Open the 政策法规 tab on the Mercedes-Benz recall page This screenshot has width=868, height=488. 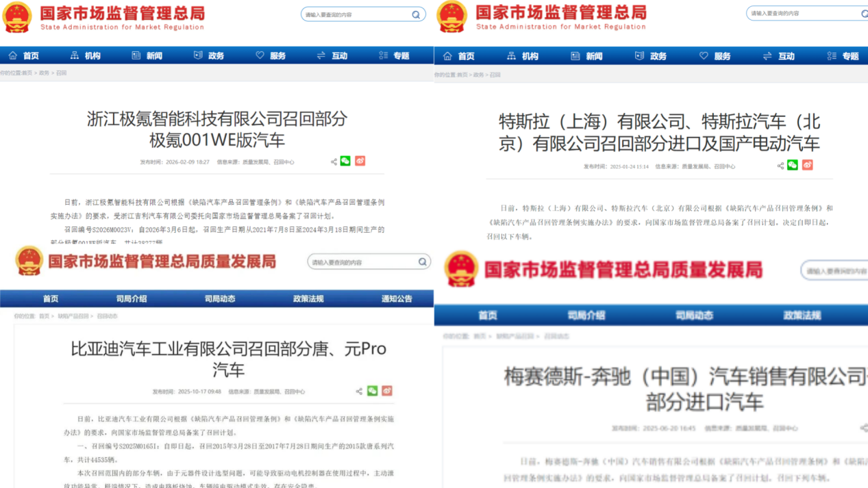point(802,316)
